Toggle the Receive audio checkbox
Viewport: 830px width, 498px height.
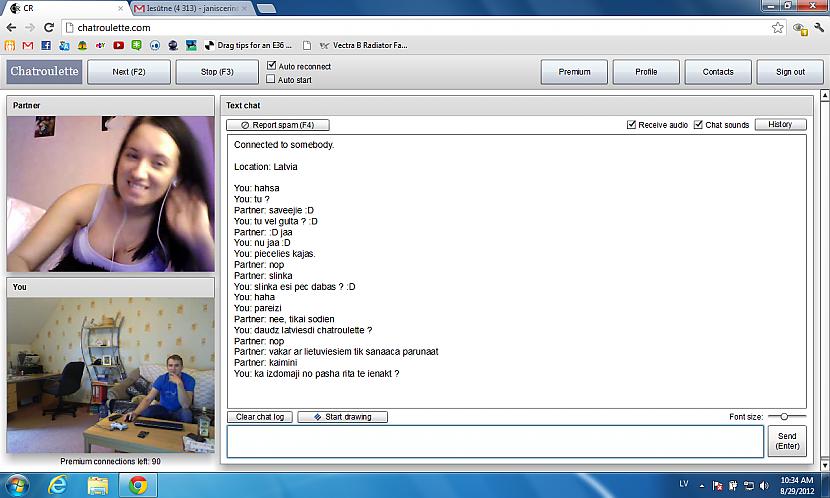[x=631, y=124]
